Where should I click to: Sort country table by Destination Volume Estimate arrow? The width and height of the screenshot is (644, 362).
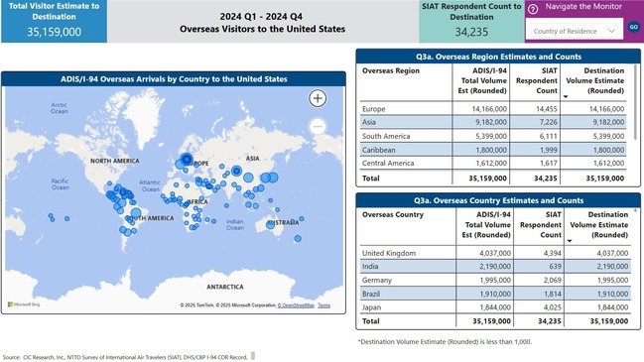click(570, 241)
